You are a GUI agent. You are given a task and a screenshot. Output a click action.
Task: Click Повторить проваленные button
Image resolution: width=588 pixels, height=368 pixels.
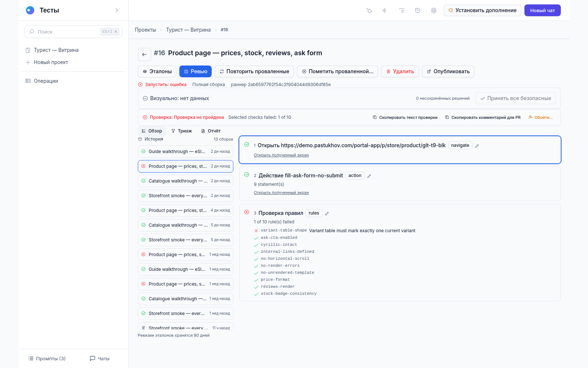click(x=254, y=71)
